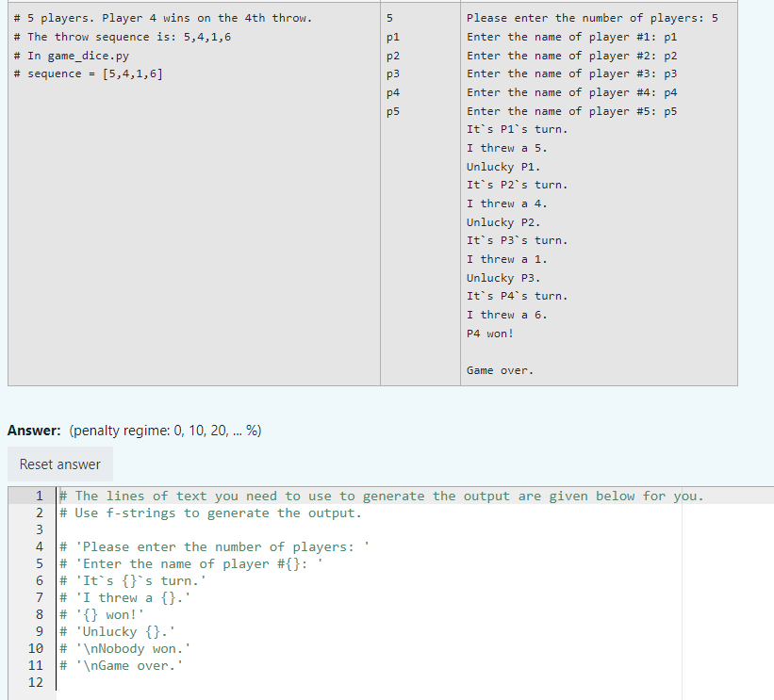
Task: Click output 'Enter the name of player #5: p5'
Action: click(x=572, y=111)
